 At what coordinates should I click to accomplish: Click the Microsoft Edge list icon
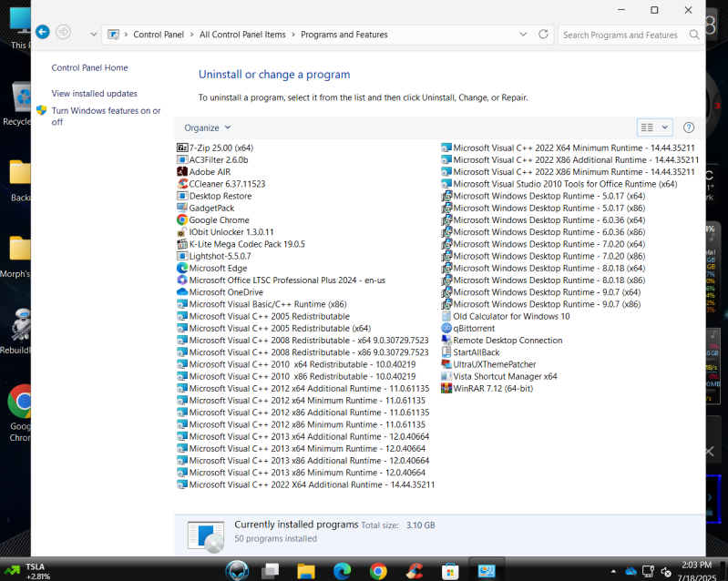[x=182, y=269]
